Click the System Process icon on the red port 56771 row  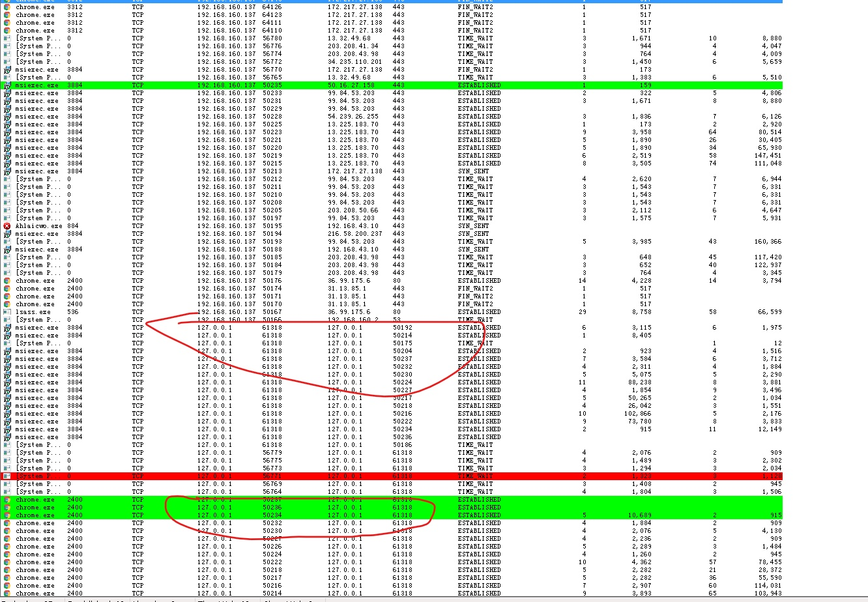[x=7, y=476]
